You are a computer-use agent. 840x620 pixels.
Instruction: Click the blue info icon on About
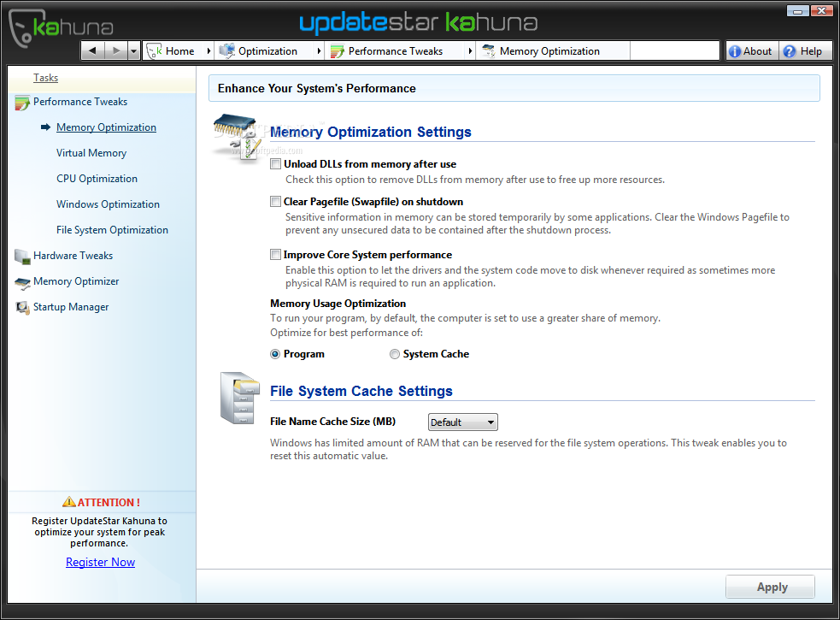[735, 51]
